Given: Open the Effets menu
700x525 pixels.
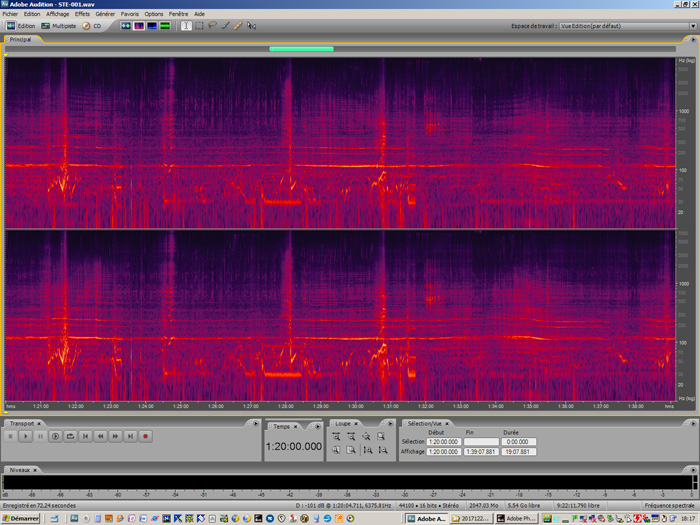Looking at the screenshot, I should tap(82, 14).
